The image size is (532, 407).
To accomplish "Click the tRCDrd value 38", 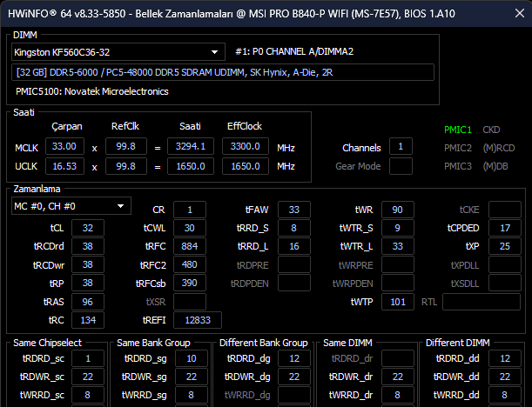I will pos(88,246).
